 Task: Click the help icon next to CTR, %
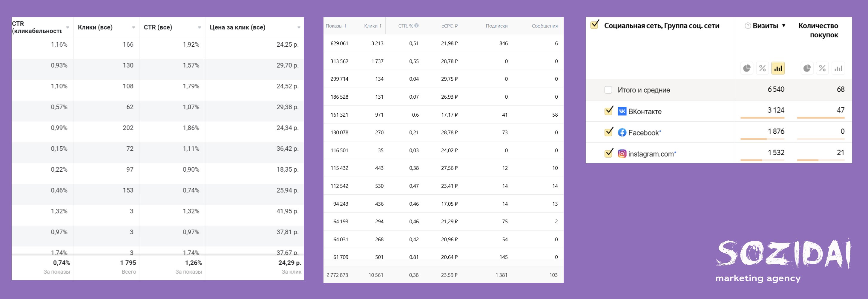point(416,26)
